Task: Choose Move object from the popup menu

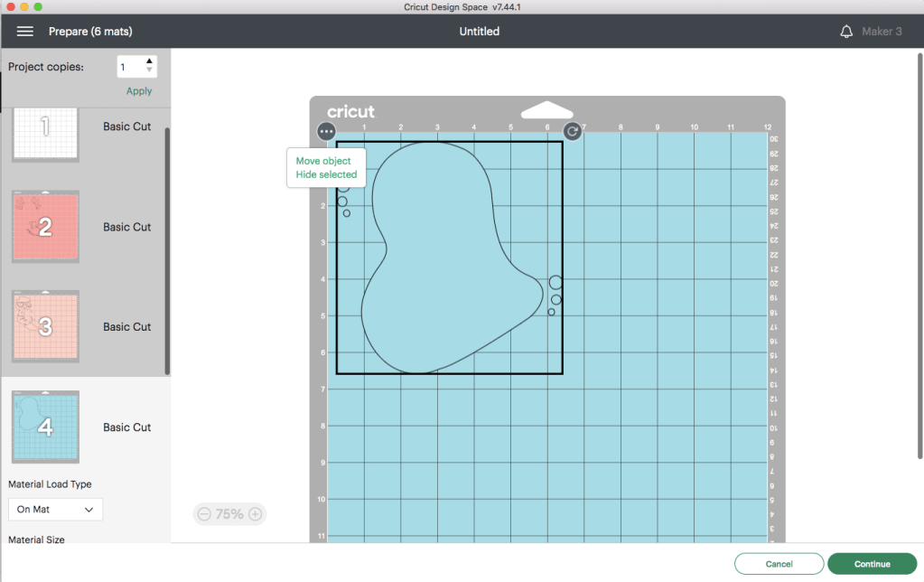Action: coord(323,161)
